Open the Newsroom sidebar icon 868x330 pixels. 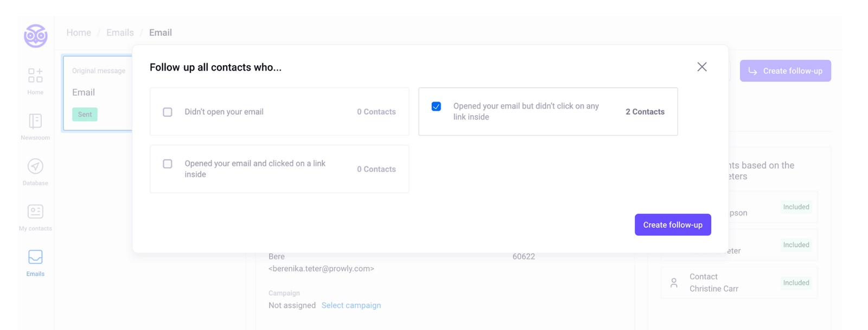pos(35,121)
